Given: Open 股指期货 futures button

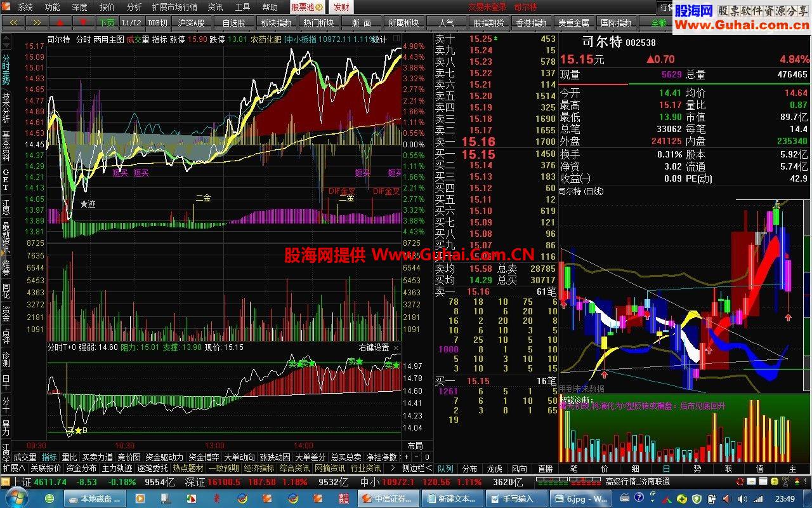Looking at the screenshot, I should (x=488, y=22).
